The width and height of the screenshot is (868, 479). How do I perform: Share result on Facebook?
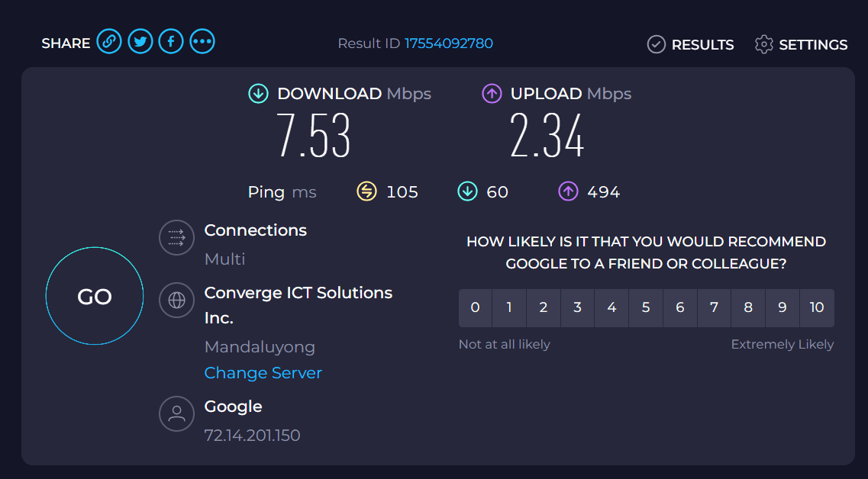click(171, 41)
